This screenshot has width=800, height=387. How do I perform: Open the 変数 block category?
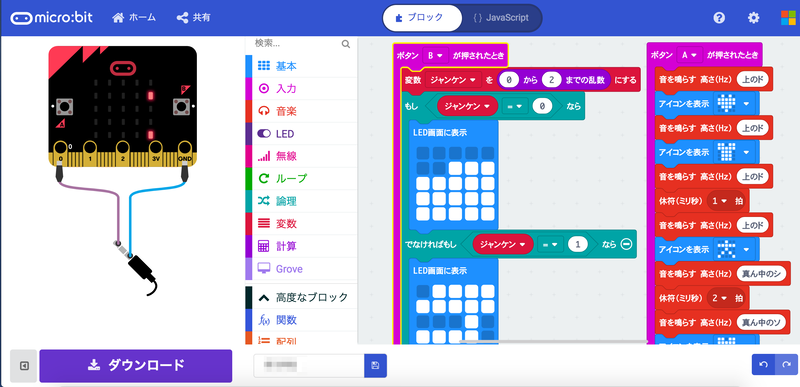pos(301,224)
